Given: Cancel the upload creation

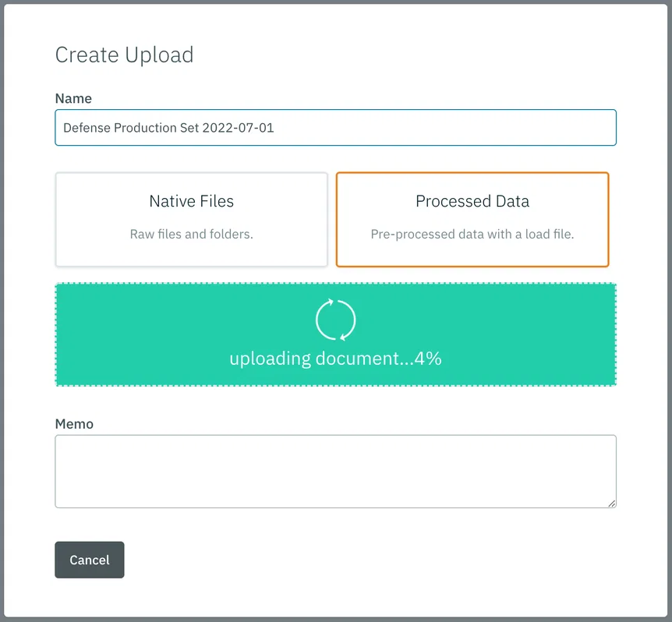Looking at the screenshot, I should [x=90, y=560].
